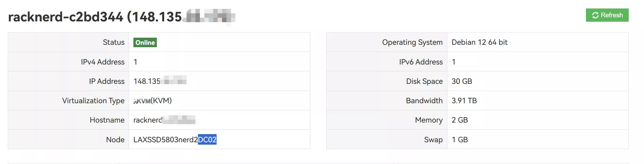The height and width of the screenshot is (164, 644).
Task: Click the 148.135 value in IP Address row
Action: point(147,81)
